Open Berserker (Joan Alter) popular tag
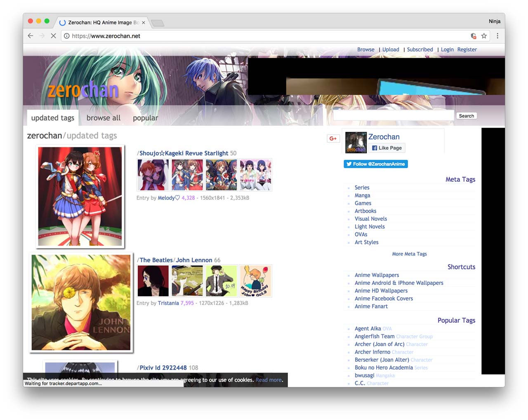The width and height of the screenshot is (528, 420). pyautogui.click(x=382, y=360)
